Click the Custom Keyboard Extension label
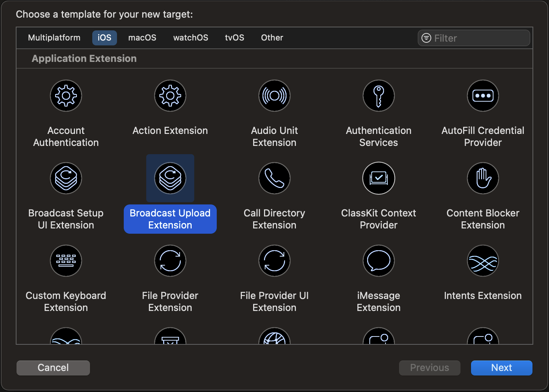This screenshot has width=549, height=392. coord(66,302)
